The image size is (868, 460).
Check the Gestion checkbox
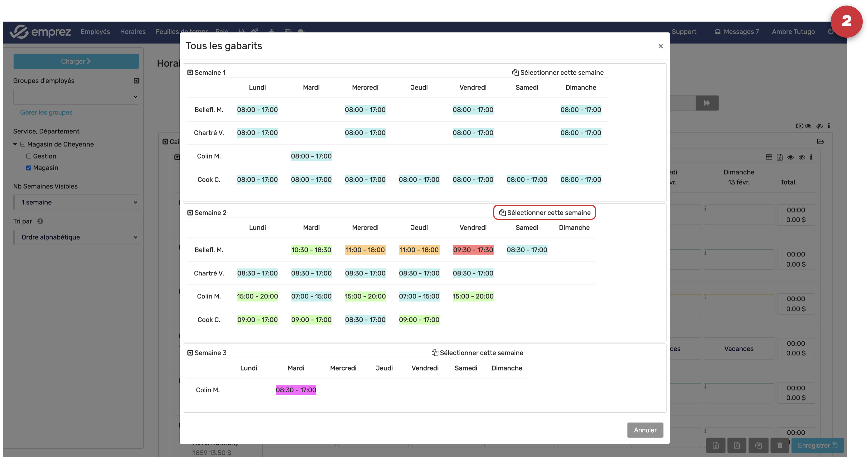coord(29,156)
